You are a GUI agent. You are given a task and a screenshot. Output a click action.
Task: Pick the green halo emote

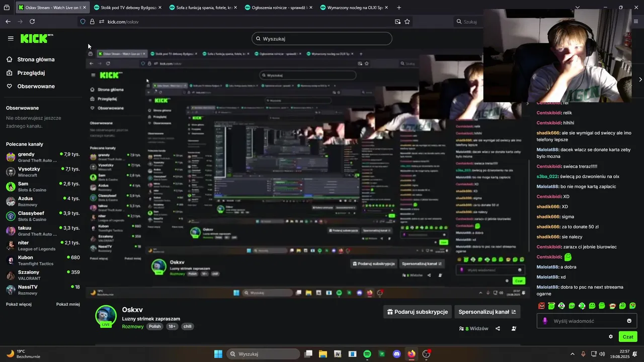pos(551,306)
